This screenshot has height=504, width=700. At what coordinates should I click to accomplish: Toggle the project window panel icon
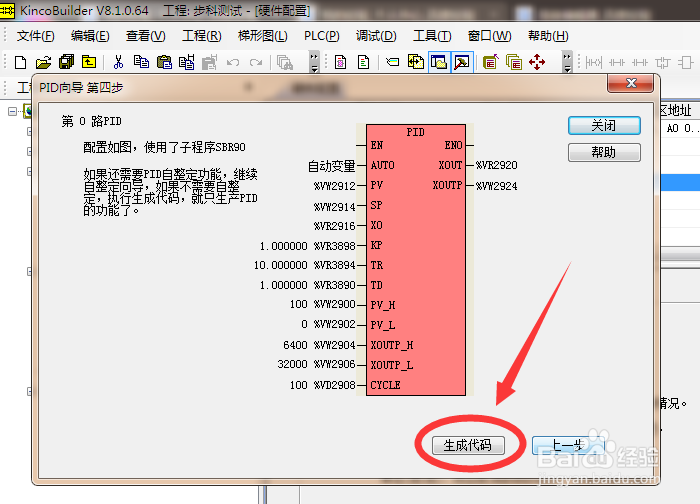coord(439,62)
